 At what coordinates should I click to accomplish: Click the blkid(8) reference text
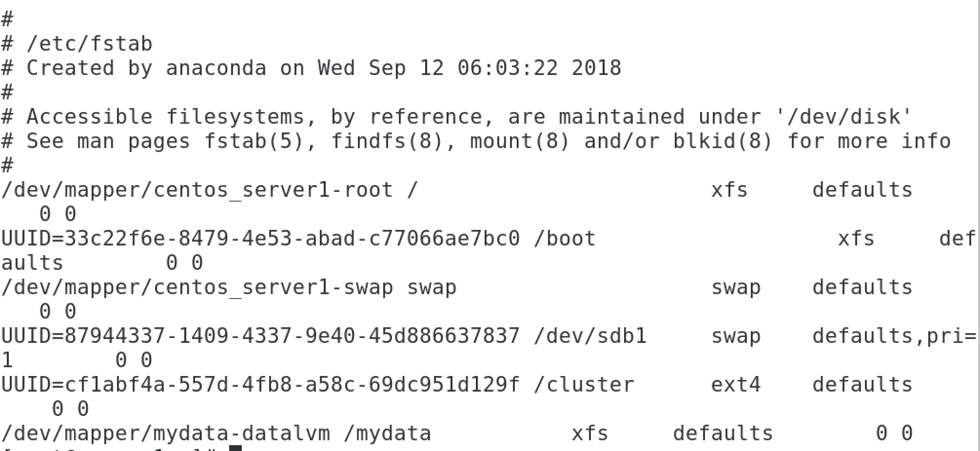pyautogui.click(x=723, y=141)
